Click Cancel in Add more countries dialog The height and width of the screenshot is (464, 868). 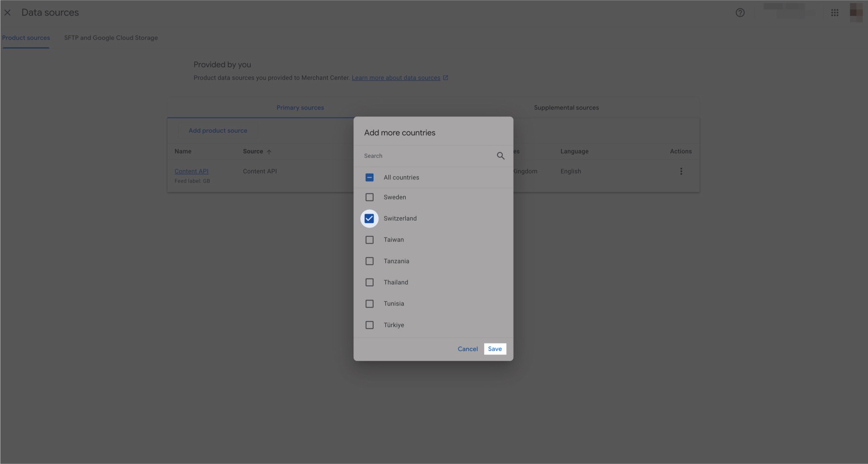tap(468, 349)
